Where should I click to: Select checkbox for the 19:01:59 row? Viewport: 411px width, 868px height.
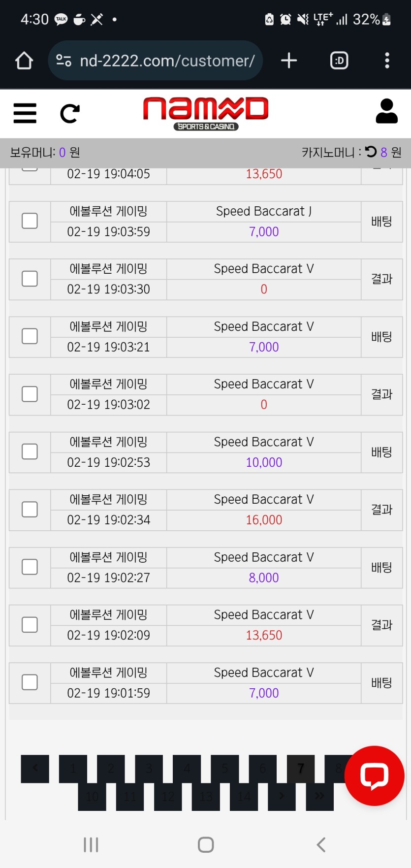coord(30,682)
